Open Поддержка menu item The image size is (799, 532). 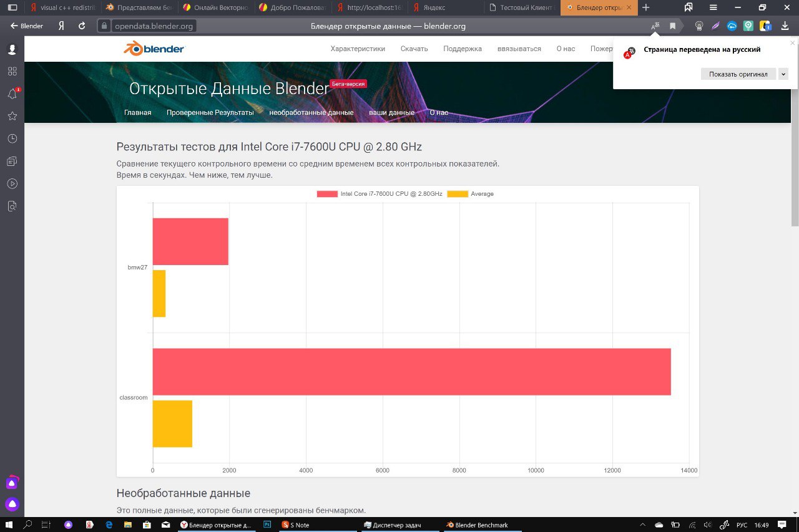pyautogui.click(x=463, y=49)
